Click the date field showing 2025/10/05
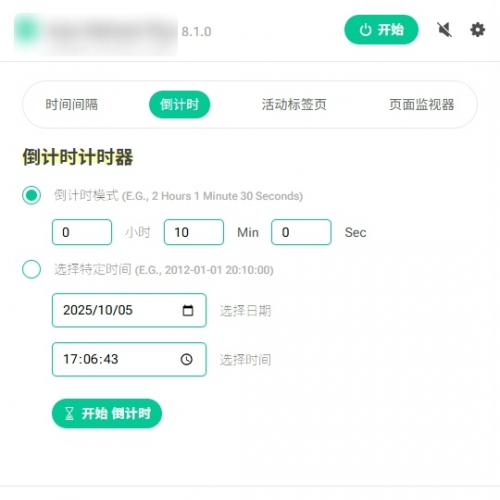The width and height of the screenshot is (500, 500). click(x=129, y=310)
